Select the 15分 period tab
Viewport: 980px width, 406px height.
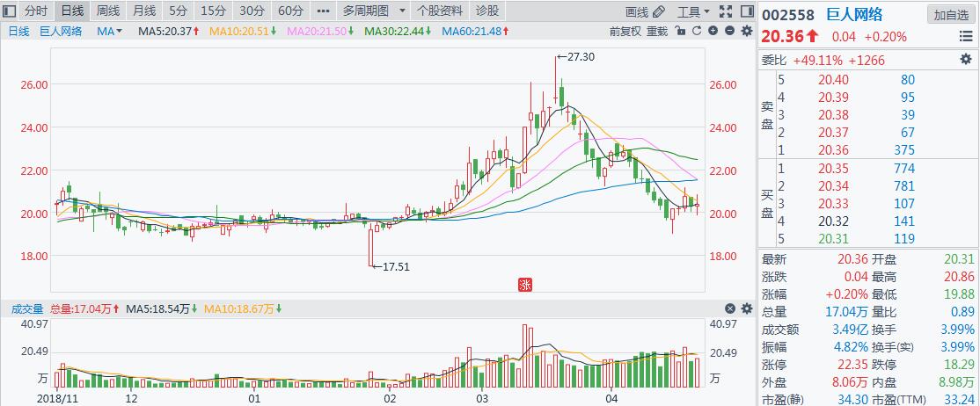(x=215, y=11)
